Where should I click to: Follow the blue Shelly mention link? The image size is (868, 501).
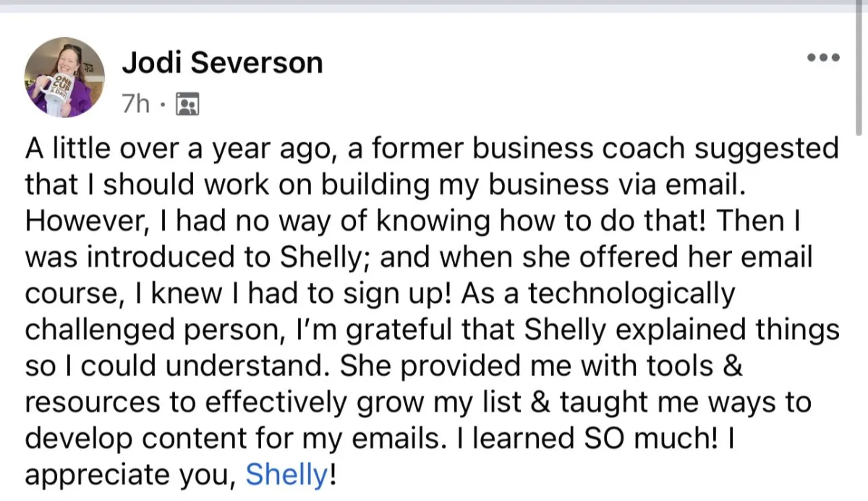coord(287,476)
